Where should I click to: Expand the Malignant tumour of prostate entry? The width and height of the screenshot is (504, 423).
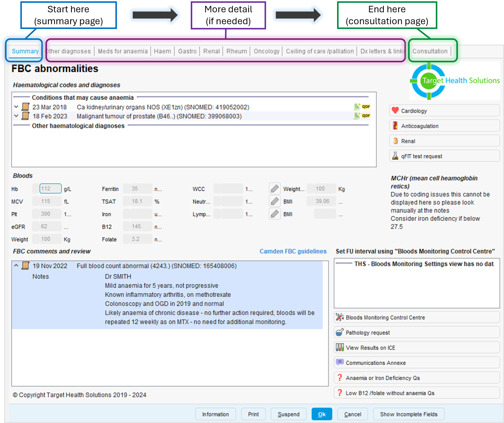(16, 116)
